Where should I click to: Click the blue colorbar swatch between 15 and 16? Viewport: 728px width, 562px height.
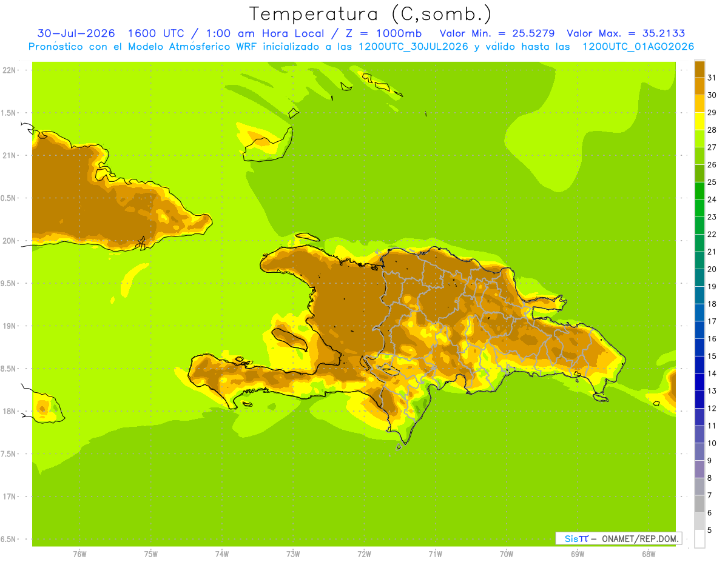pyautogui.click(x=699, y=347)
